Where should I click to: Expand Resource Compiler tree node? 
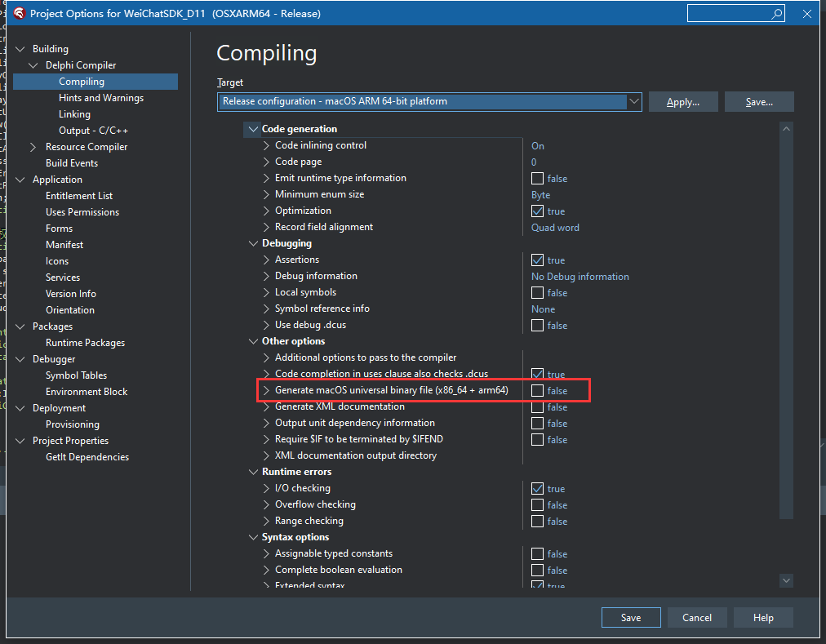click(x=33, y=147)
